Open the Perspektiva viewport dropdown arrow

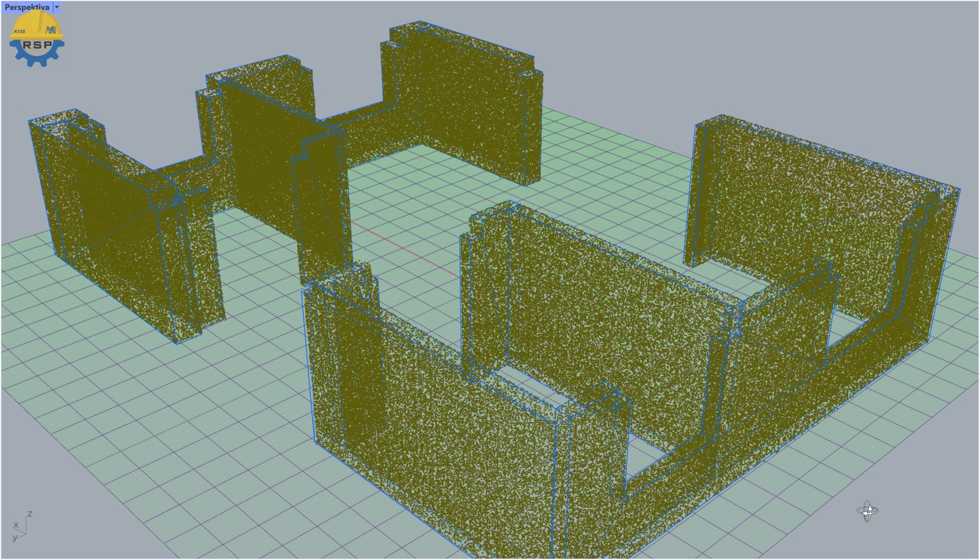(x=57, y=8)
